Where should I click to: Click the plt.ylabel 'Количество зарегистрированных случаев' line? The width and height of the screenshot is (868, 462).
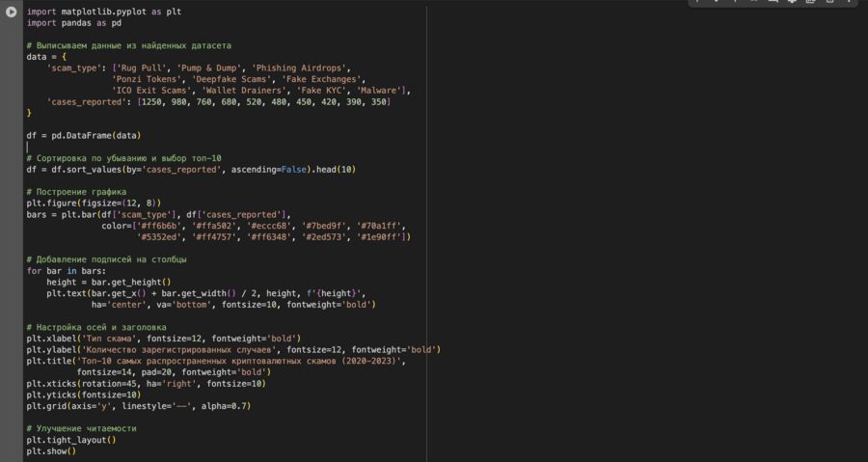pyautogui.click(x=233, y=350)
